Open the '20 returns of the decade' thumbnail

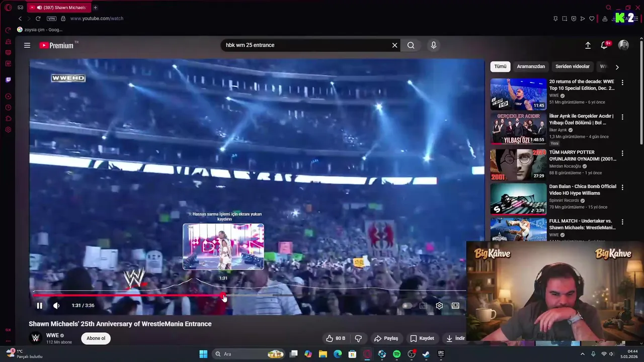tap(518, 94)
